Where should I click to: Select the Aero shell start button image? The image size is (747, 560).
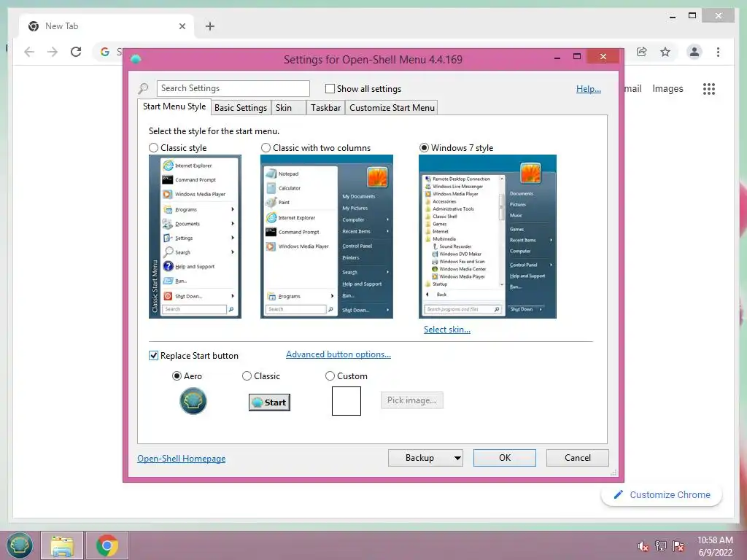pyautogui.click(x=193, y=401)
